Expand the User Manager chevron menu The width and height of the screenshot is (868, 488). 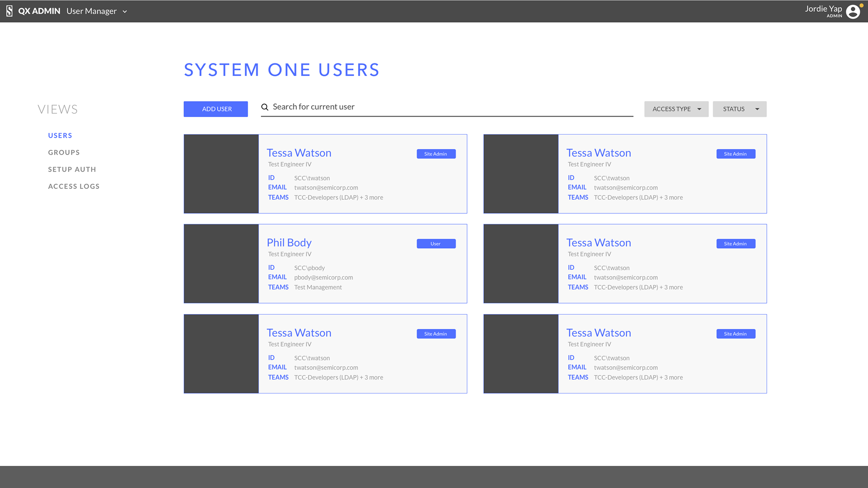pos(125,11)
